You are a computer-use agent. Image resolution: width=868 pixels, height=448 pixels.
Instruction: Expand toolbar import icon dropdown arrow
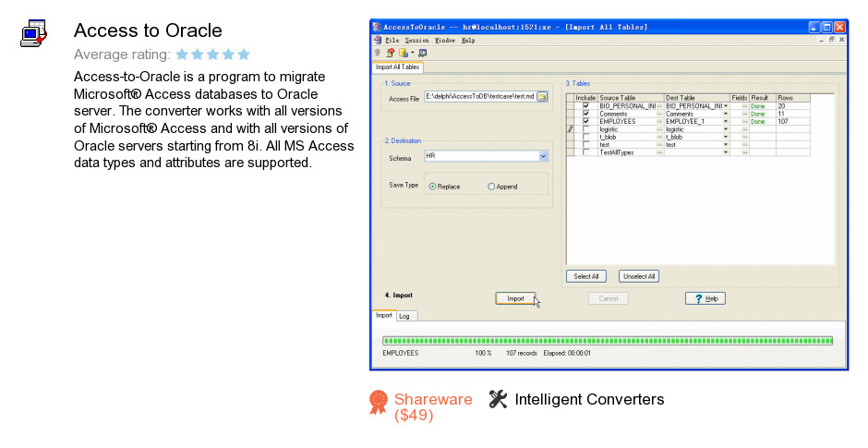tap(413, 53)
